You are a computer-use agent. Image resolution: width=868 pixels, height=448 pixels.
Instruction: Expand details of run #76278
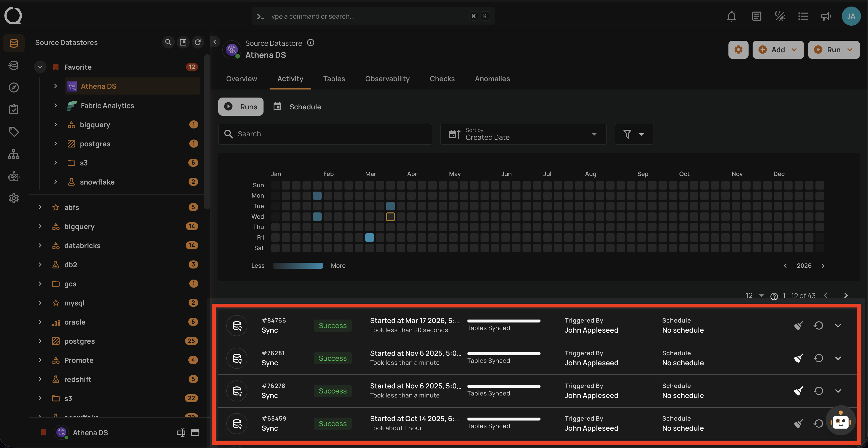pos(838,391)
